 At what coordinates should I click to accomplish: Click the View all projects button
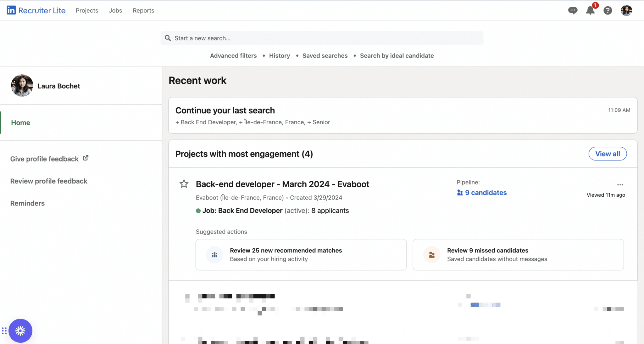pos(607,154)
